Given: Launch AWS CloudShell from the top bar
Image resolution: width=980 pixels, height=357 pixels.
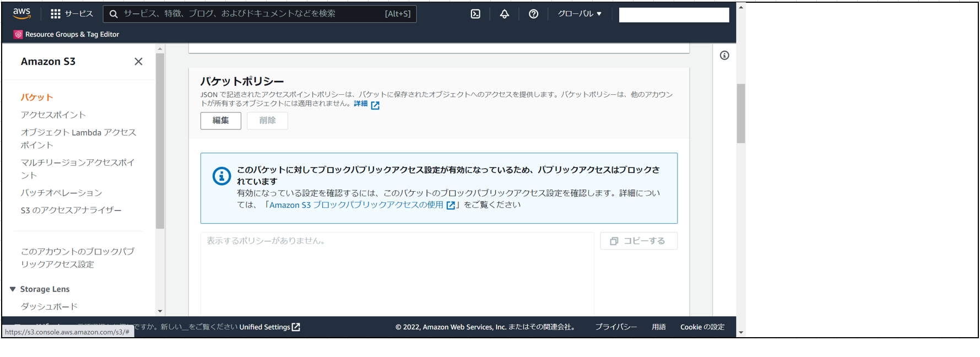Looking at the screenshot, I should (475, 14).
